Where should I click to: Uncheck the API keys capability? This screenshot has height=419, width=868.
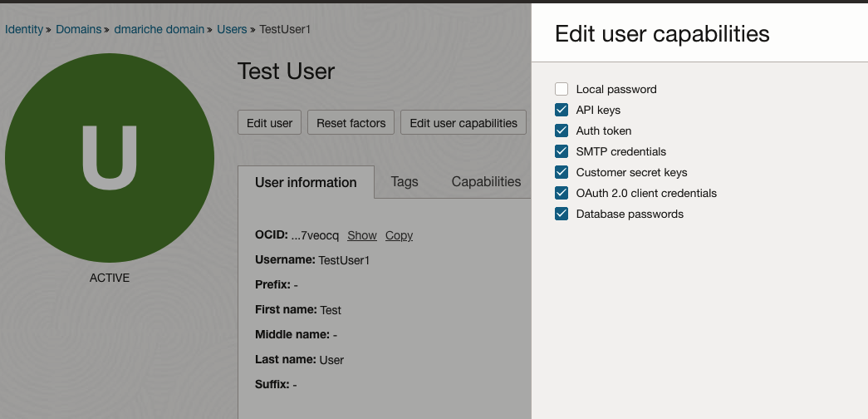click(x=562, y=110)
